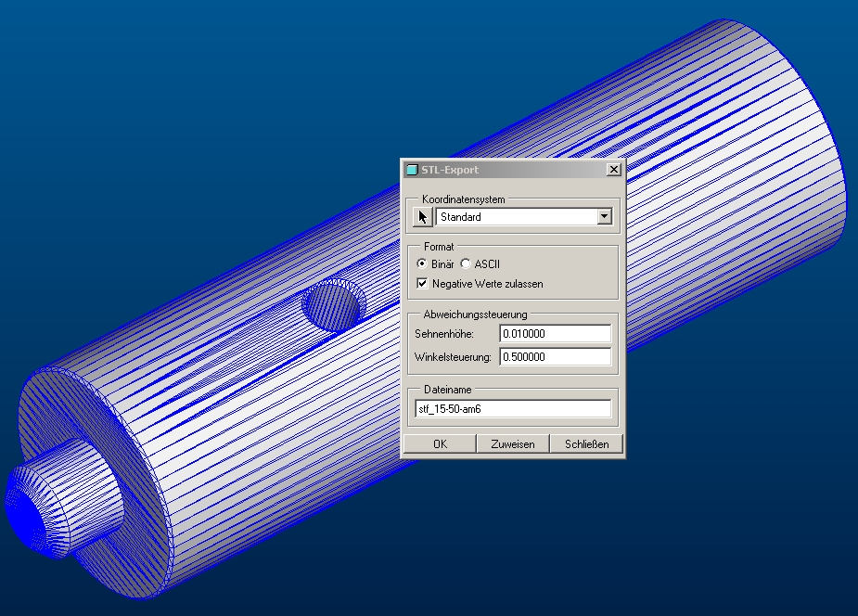The width and height of the screenshot is (858, 616).
Task: Click the STL-Export title text
Action: [x=450, y=170]
